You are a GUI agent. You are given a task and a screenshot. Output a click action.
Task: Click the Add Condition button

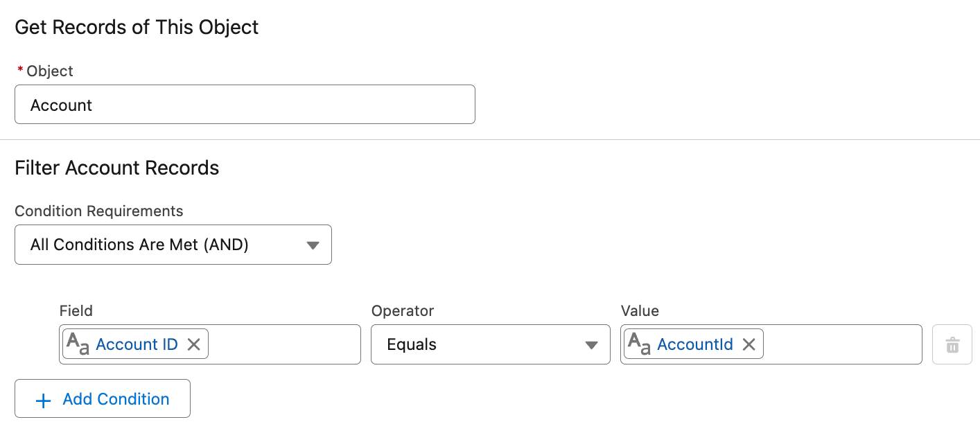click(x=103, y=398)
